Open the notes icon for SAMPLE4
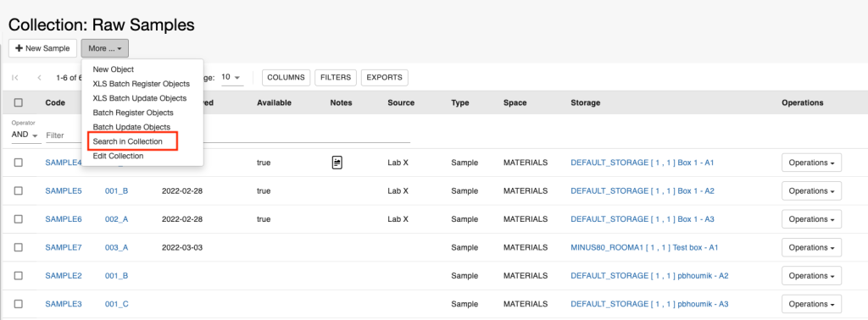 point(337,163)
